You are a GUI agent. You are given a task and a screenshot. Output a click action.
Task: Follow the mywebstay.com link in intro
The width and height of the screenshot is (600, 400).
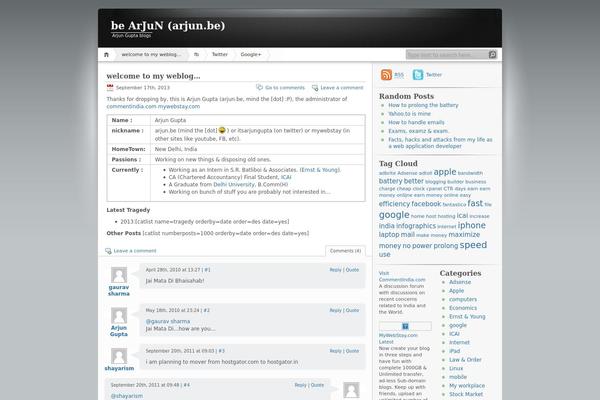[179, 106]
